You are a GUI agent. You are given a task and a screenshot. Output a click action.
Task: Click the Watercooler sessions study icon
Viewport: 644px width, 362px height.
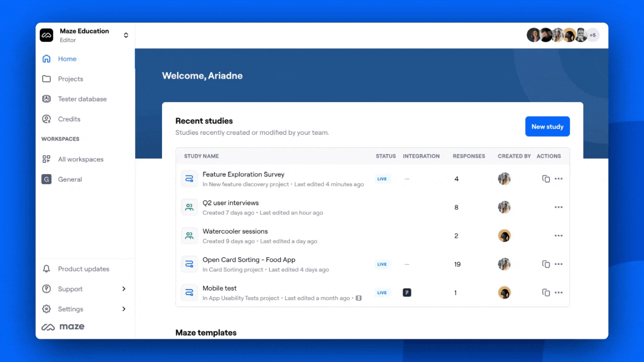point(189,236)
